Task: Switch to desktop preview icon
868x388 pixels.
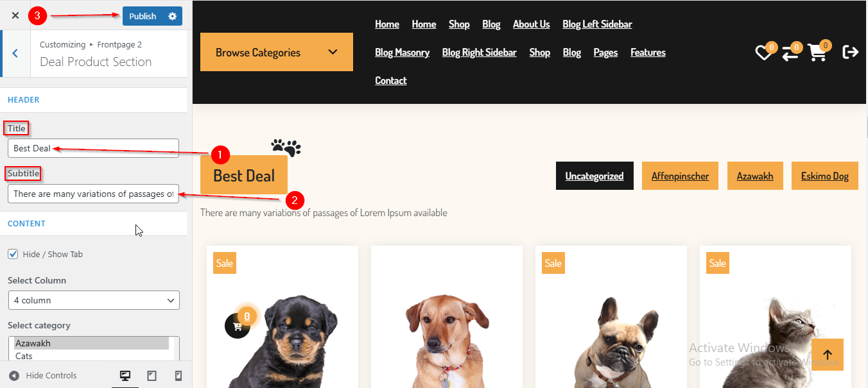Action: [125, 376]
